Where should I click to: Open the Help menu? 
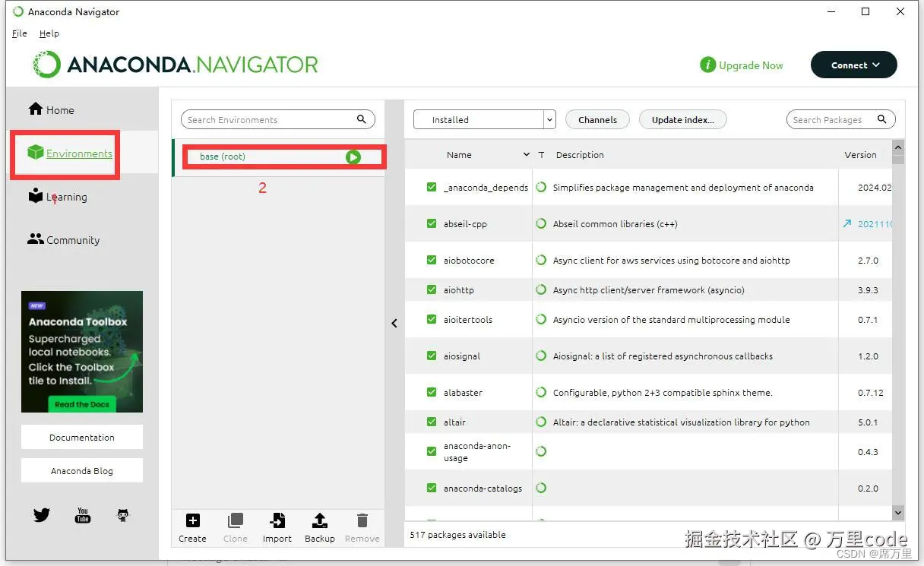click(49, 33)
